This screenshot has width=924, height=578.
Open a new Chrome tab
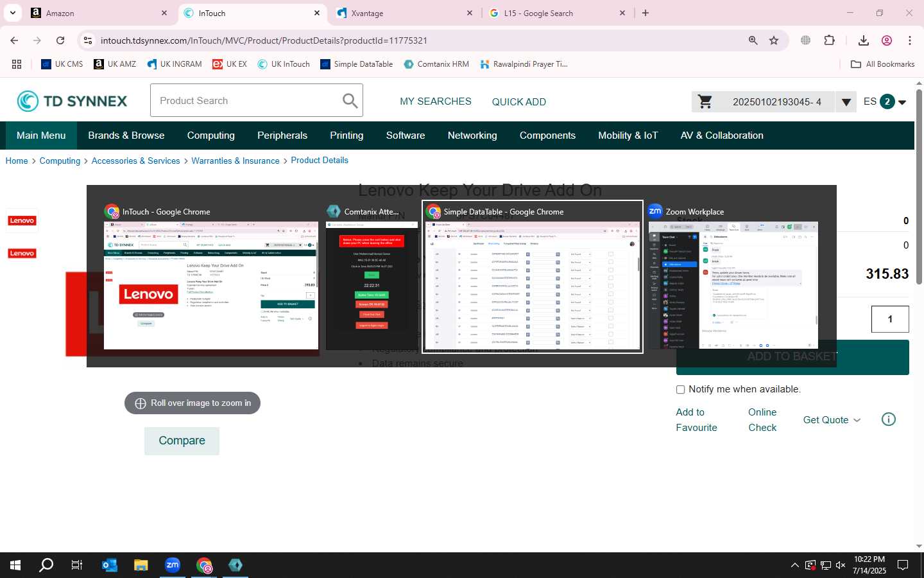tap(646, 13)
